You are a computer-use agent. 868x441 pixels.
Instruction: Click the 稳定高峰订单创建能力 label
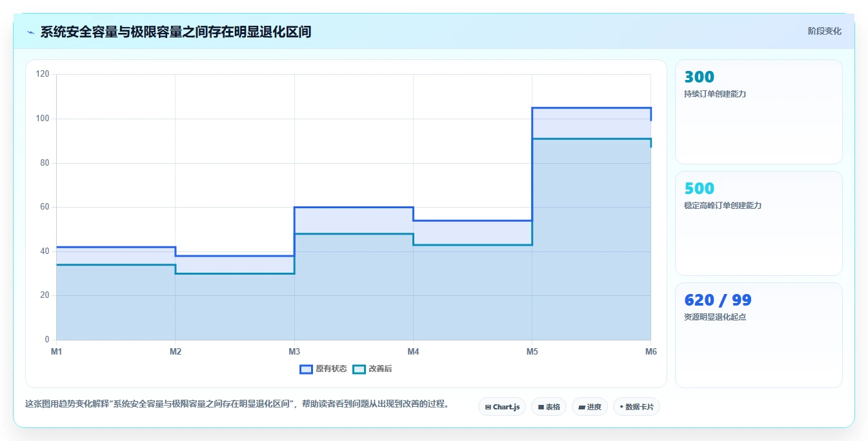[723, 206]
